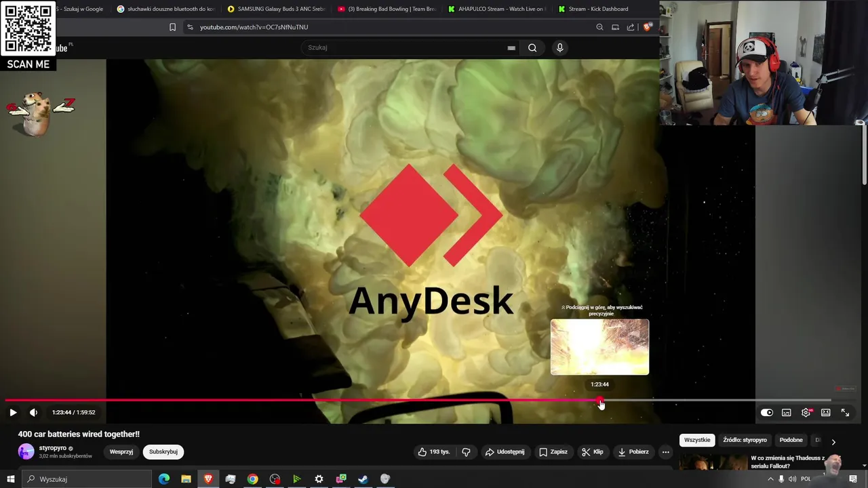Open the POL language switcher in the taskbar

[806, 479]
